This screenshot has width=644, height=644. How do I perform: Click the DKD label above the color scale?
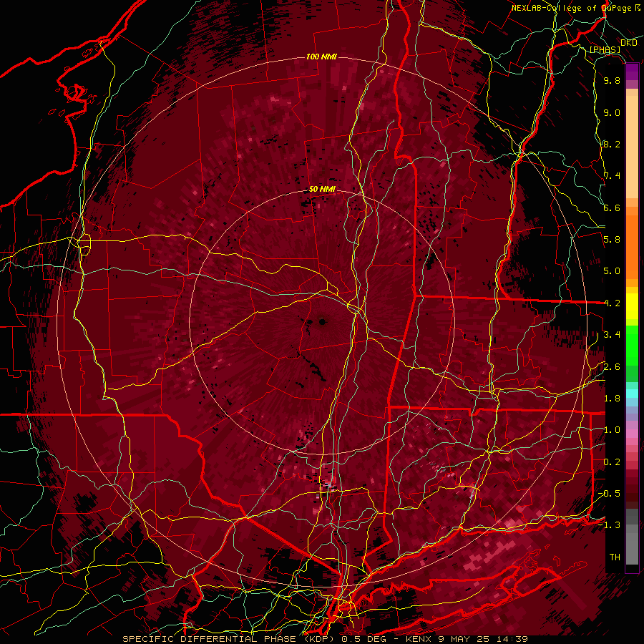629,43
